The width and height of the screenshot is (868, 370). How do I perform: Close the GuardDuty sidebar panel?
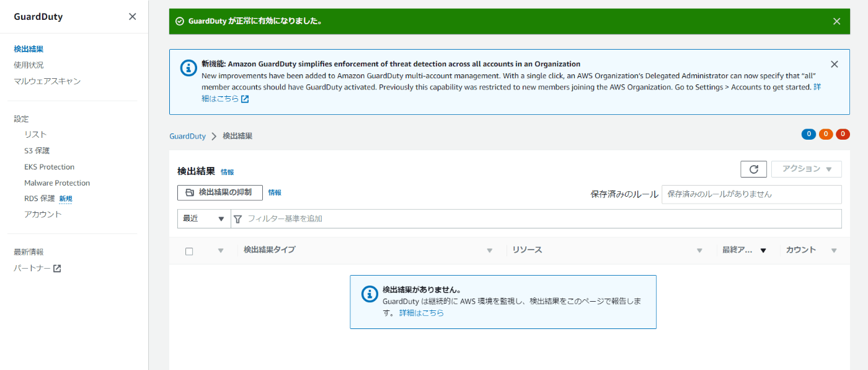pyautogui.click(x=132, y=17)
